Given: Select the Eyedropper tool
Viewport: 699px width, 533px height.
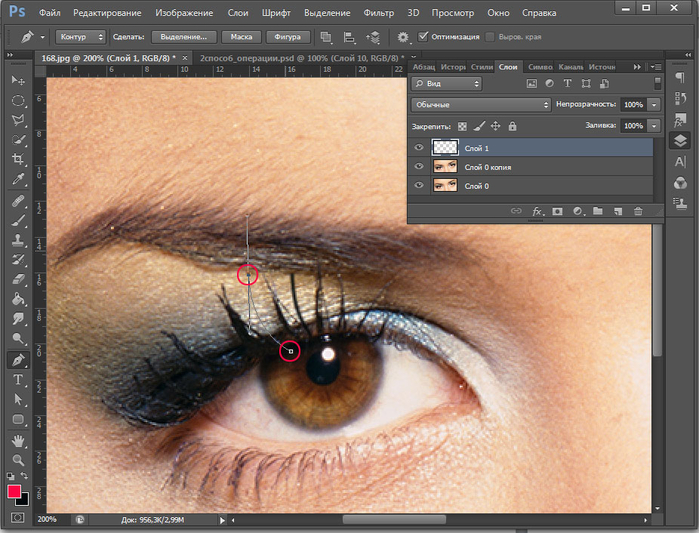Looking at the screenshot, I should (18, 180).
